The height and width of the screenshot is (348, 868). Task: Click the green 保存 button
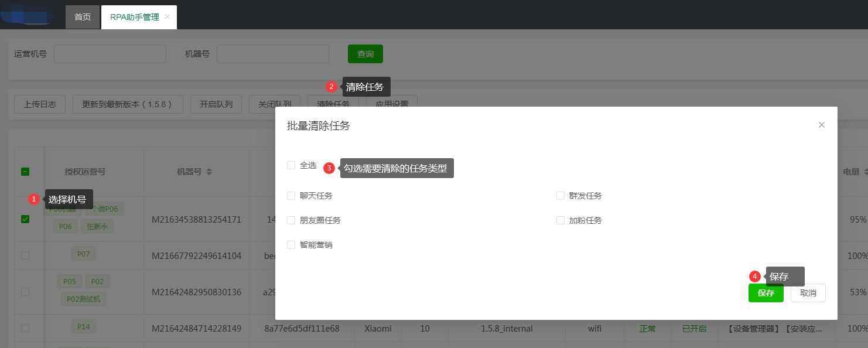tap(766, 293)
